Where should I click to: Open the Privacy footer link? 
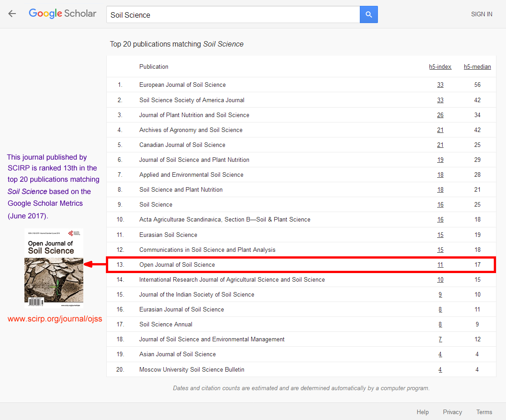click(x=453, y=412)
